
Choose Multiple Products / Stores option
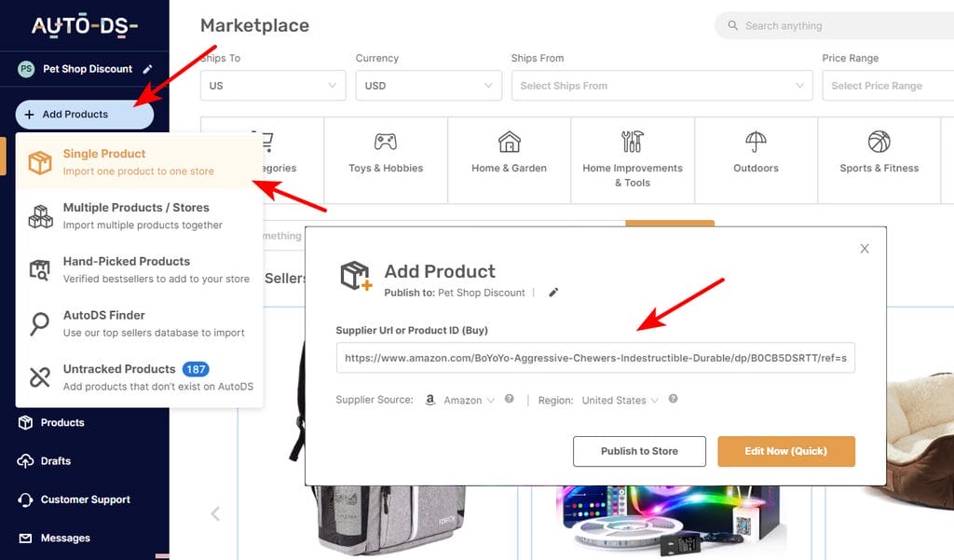[x=139, y=215]
